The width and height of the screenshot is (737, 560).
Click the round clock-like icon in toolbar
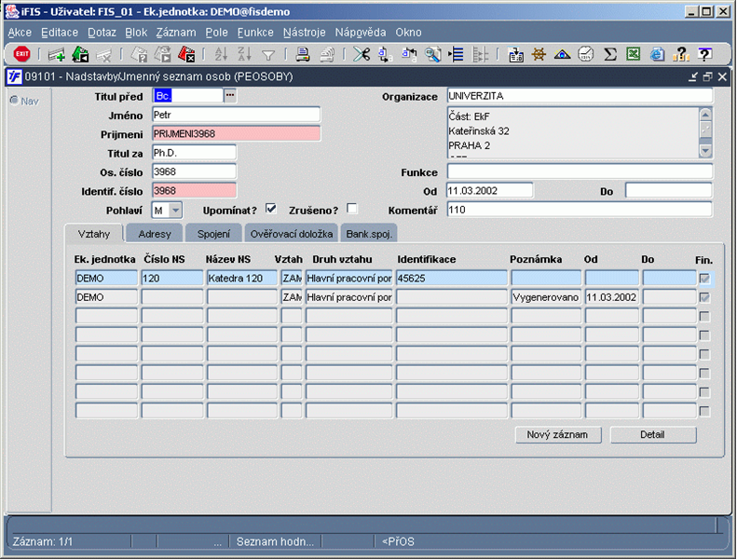[x=586, y=55]
